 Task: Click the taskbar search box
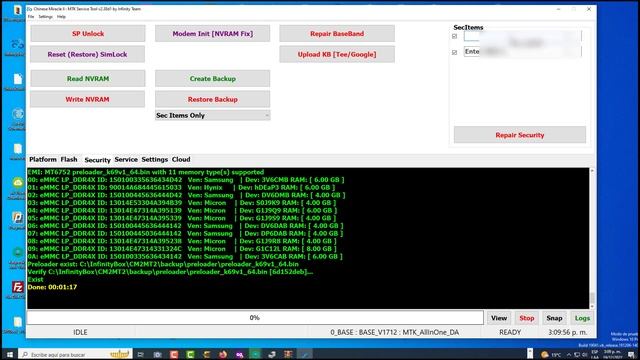pyautogui.click(x=76, y=354)
